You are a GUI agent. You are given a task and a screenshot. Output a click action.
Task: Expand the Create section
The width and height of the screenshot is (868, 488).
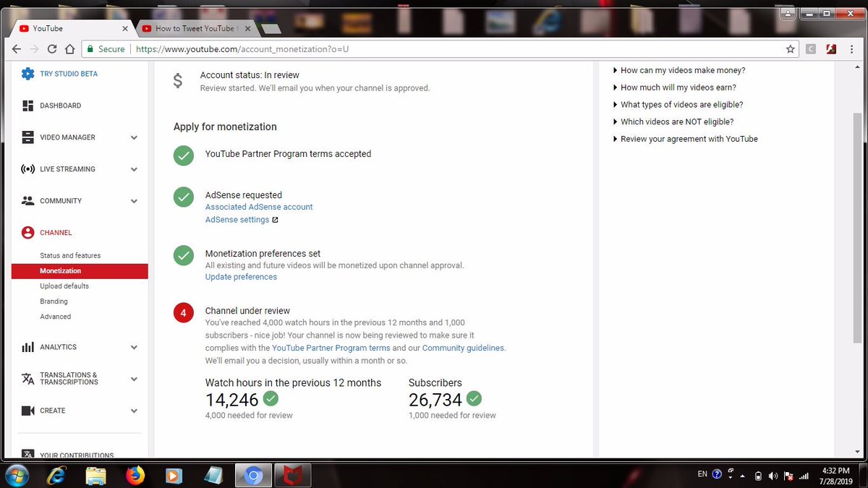coord(134,411)
